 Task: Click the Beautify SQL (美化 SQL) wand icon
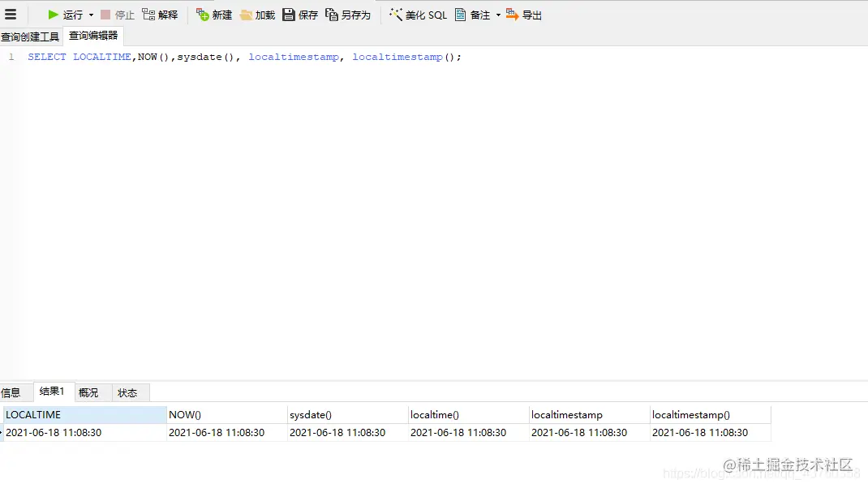coord(395,15)
